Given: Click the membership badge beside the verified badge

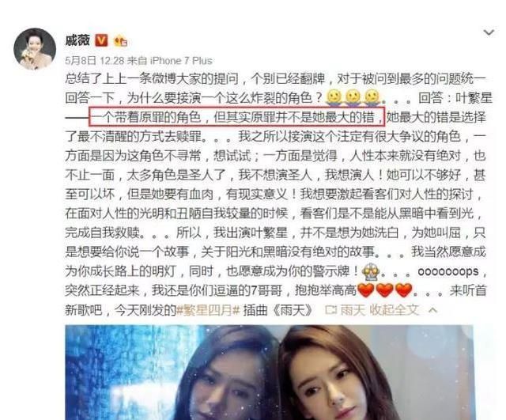Looking at the screenshot, I should click(x=120, y=41).
